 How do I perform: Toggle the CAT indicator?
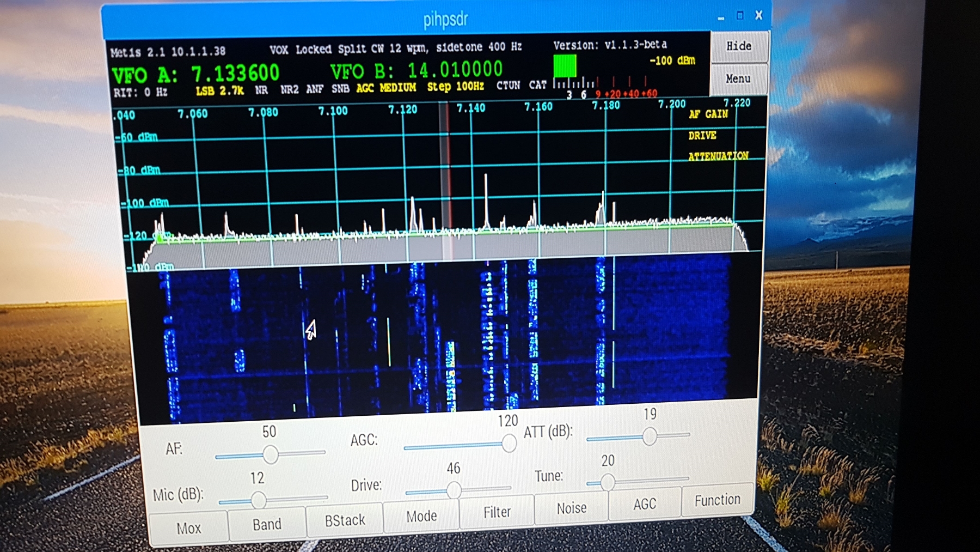tap(537, 85)
